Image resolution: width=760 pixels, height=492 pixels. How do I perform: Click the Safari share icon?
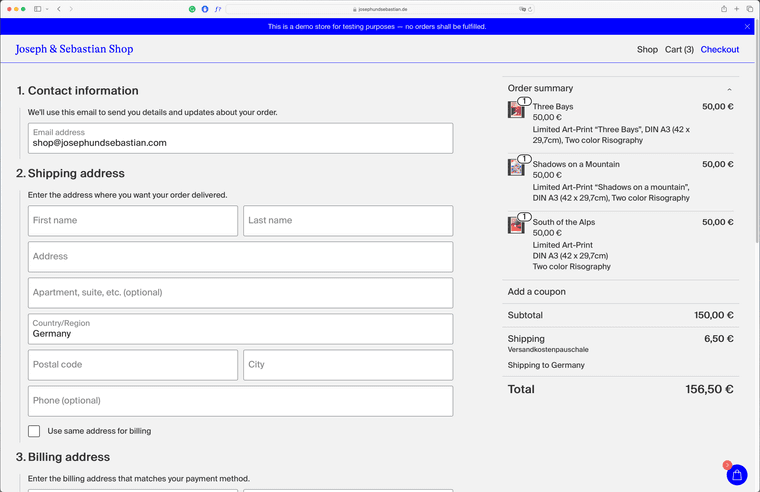pos(724,9)
